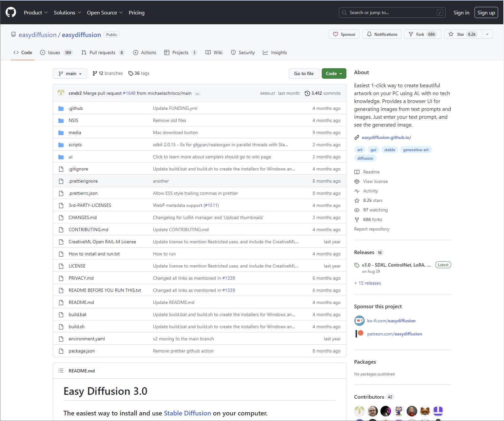504x421 pixels.
Task: Expand the commit message ellipsis
Action: pyautogui.click(x=197, y=94)
